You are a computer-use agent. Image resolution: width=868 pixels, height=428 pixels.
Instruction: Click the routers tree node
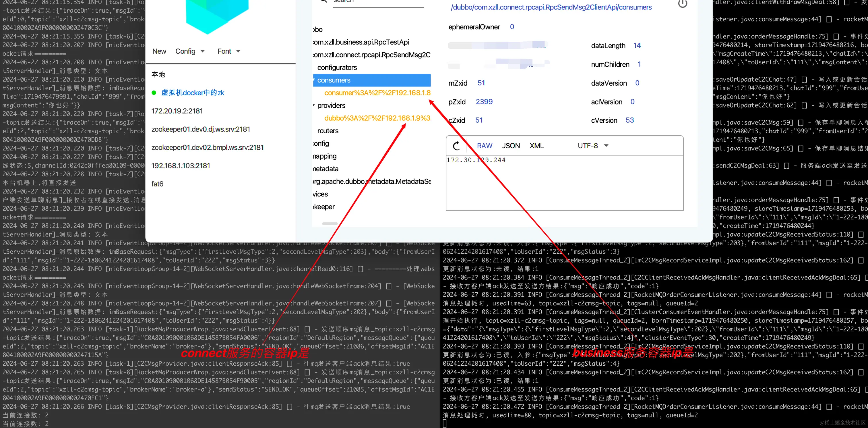(x=328, y=131)
